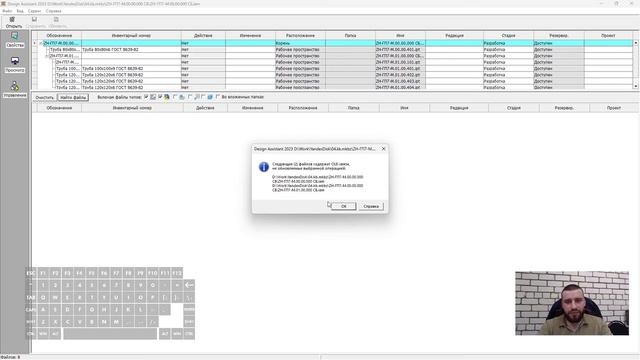Click lower table Обозначение column header

(x=59, y=108)
